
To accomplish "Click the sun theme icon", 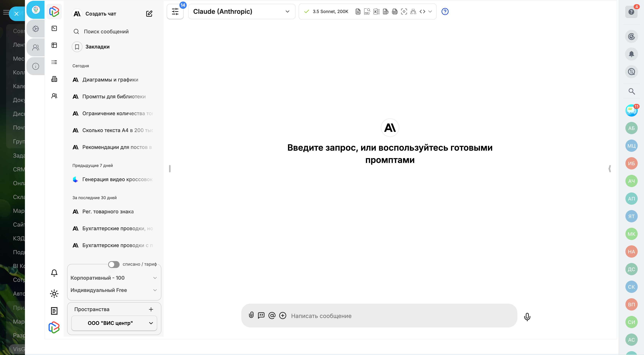I will [54, 293].
